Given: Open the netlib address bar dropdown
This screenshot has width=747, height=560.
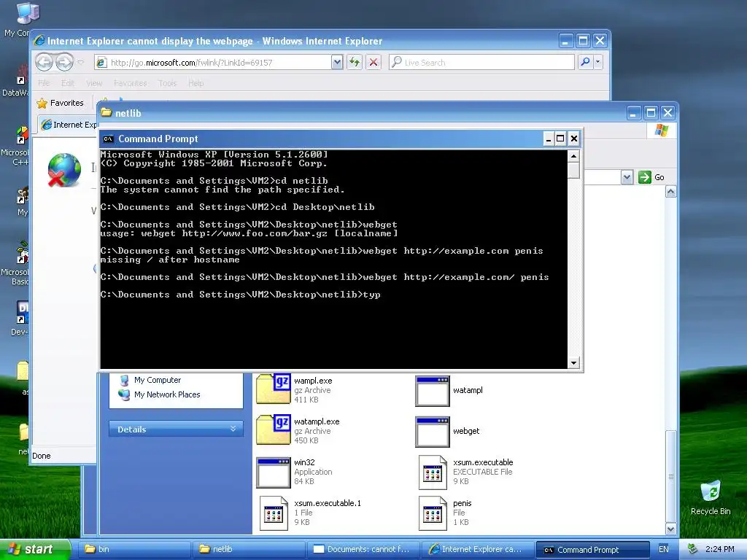Looking at the screenshot, I should [x=627, y=177].
